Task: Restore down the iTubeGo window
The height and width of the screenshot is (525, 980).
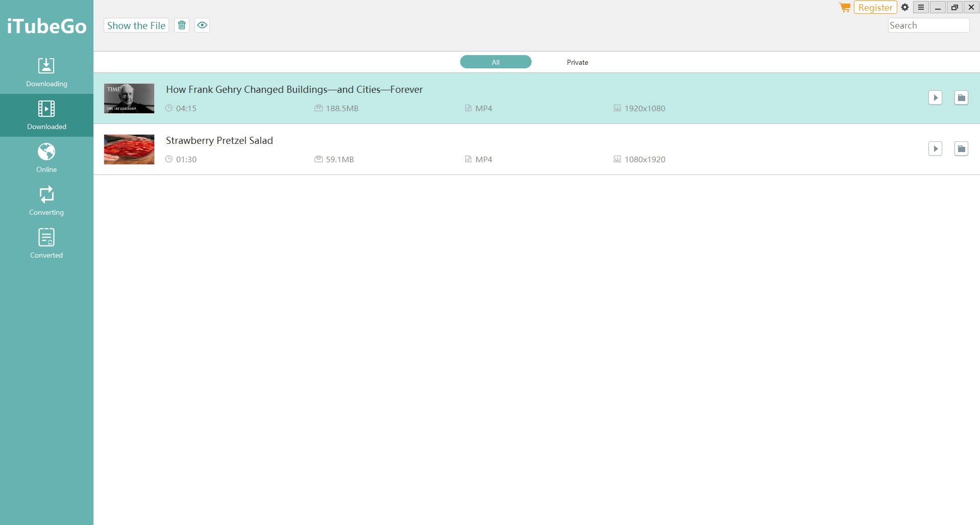Action: click(x=954, y=7)
